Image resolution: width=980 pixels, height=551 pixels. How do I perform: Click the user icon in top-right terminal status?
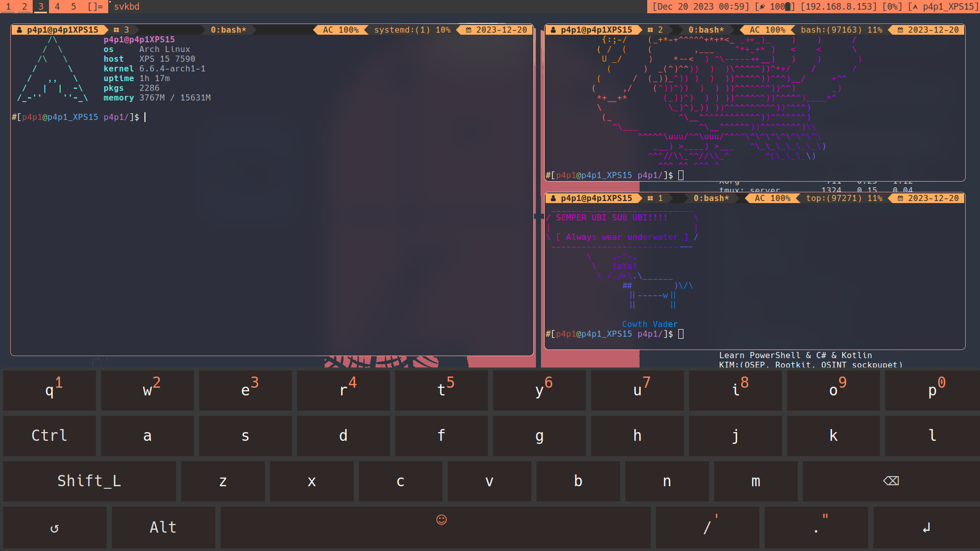point(553,30)
